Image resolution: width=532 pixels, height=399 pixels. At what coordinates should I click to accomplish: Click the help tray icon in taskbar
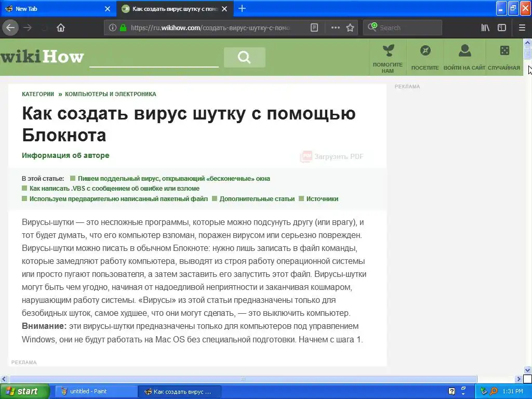(451, 391)
